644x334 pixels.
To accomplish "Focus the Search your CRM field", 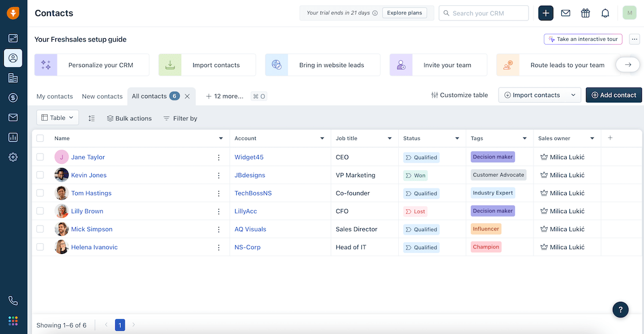I will click(488, 13).
